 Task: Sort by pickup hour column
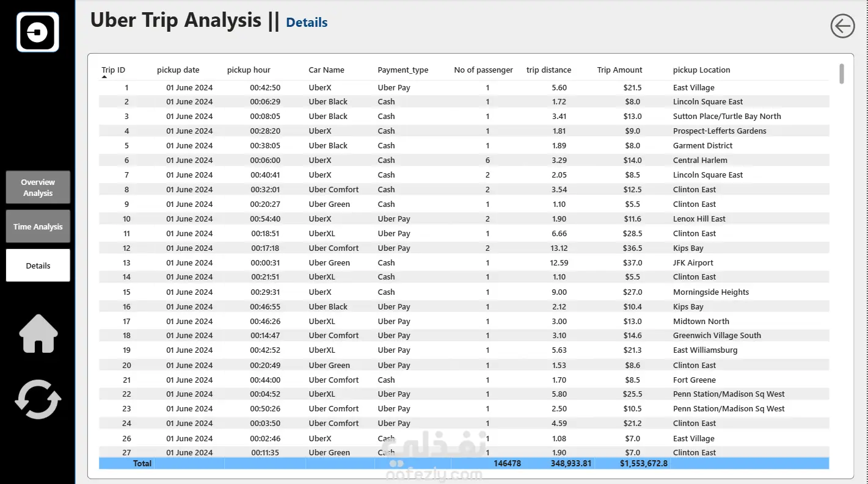pos(249,70)
